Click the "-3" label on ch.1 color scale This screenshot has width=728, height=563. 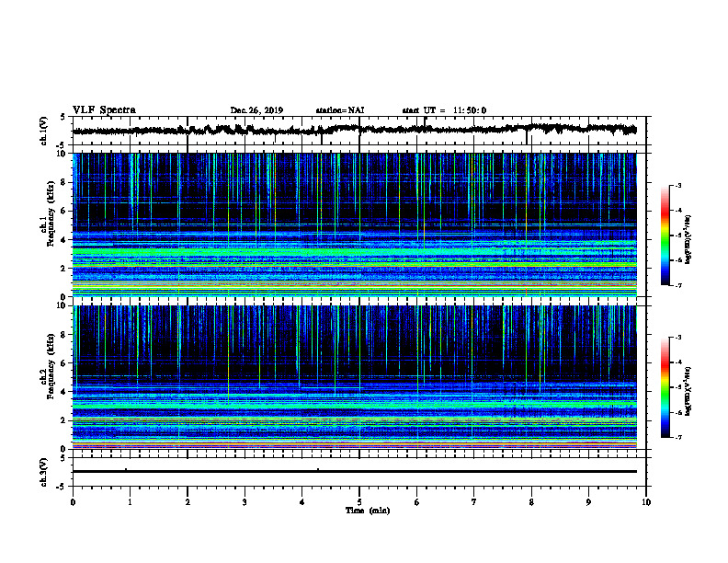pos(678,185)
